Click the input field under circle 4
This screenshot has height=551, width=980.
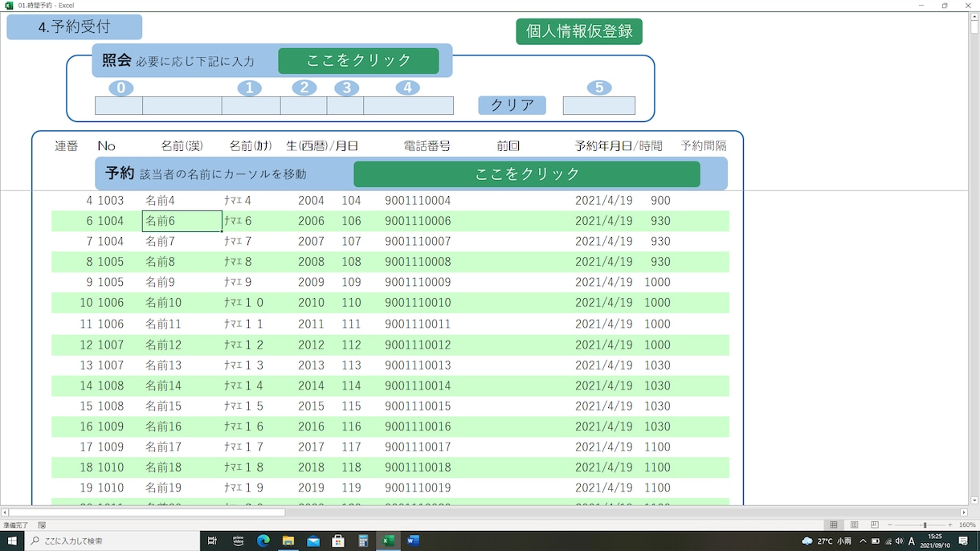point(408,105)
